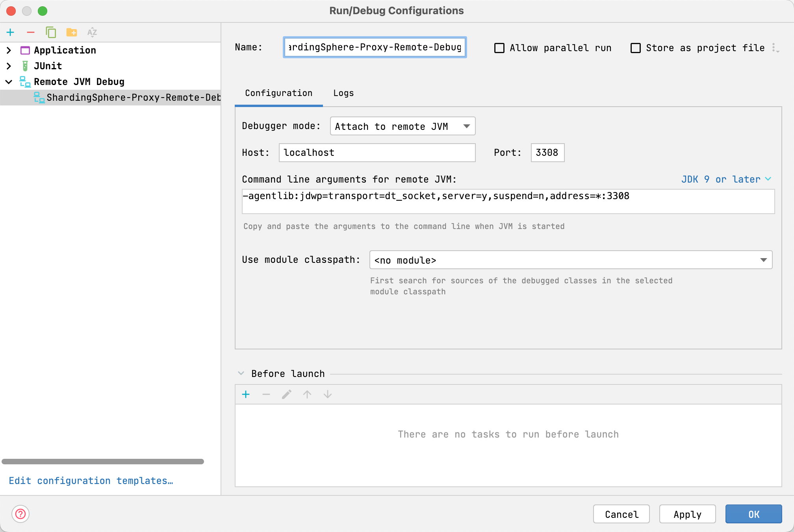The width and height of the screenshot is (794, 532).
Task: Edit the selected before-launch task
Action: pos(286,394)
